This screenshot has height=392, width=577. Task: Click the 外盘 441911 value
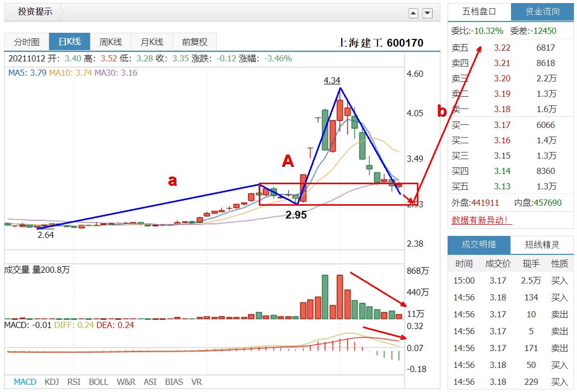pyautogui.click(x=485, y=203)
